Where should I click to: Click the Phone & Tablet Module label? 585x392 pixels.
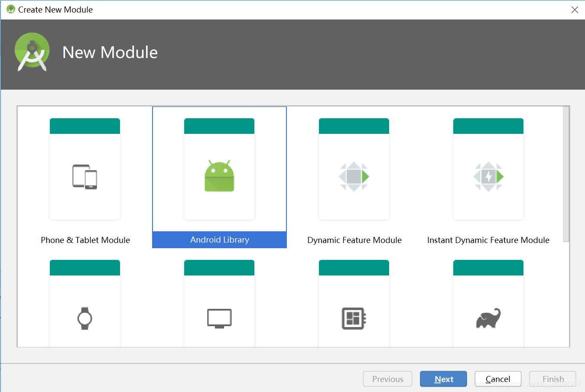point(85,240)
